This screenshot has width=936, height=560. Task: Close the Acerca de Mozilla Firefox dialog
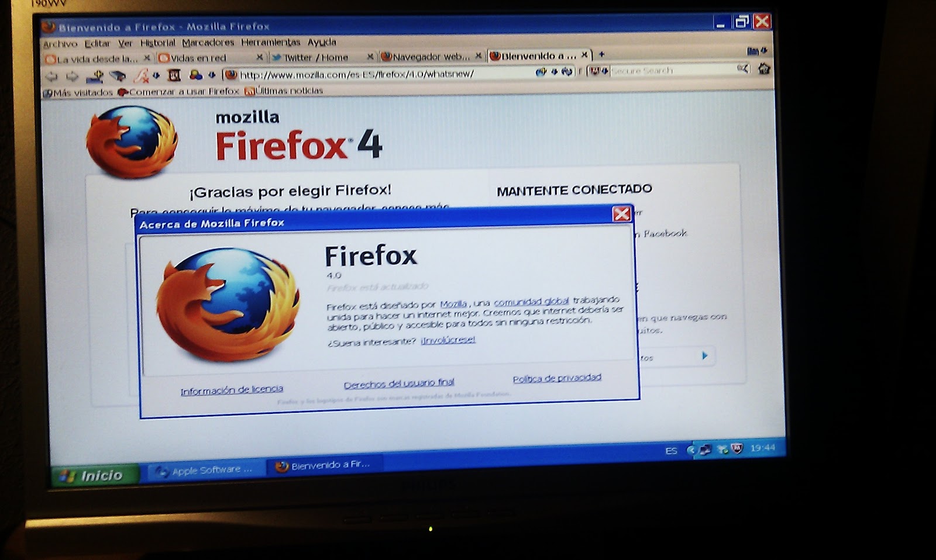(621, 214)
